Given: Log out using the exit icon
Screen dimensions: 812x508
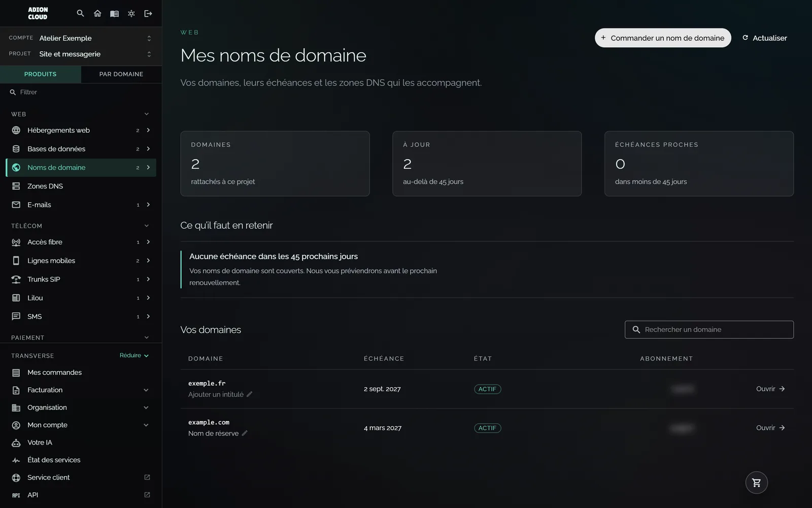Looking at the screenshot, I should [x=148, y=14].
